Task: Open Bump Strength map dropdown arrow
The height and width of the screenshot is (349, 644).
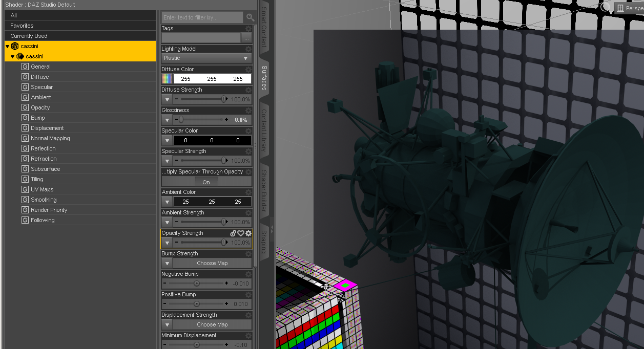Action: (167, 263)
